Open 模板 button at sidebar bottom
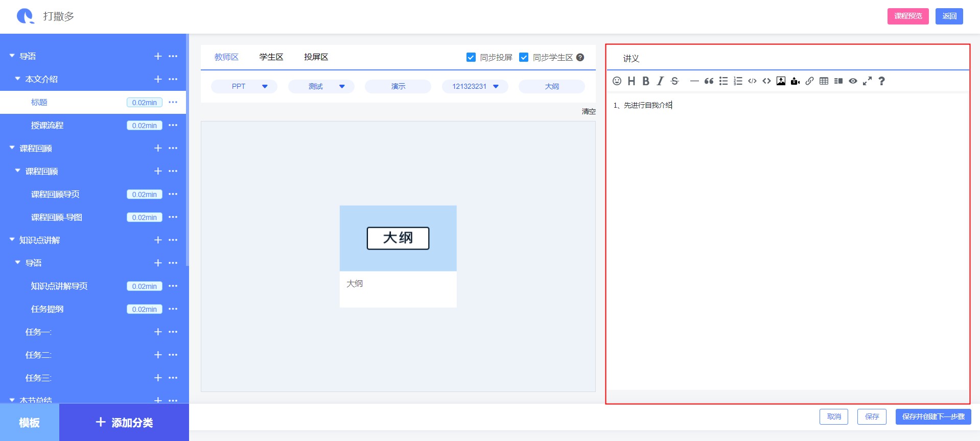Viewport: 980px width, 441px height. click(30, 423)
